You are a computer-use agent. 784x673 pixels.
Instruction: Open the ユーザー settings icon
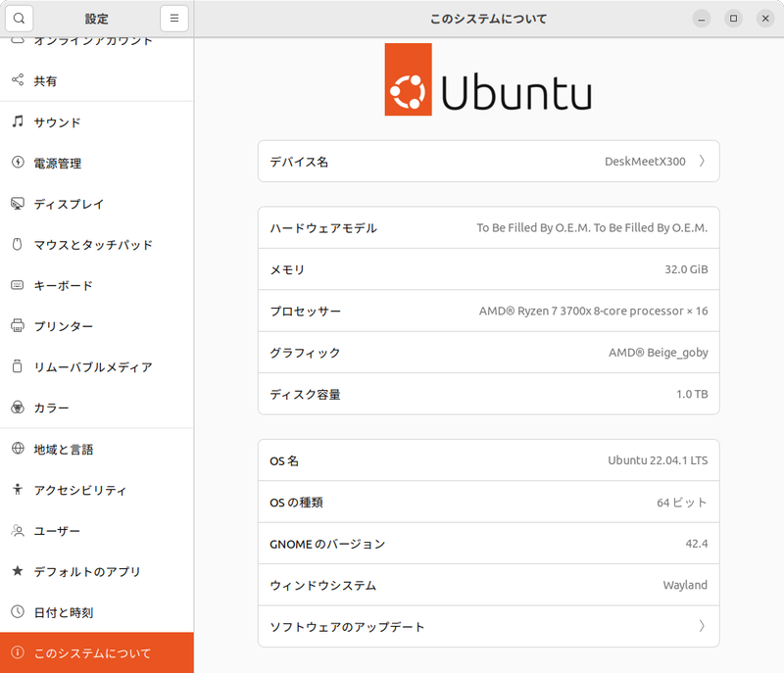point(18,531)
